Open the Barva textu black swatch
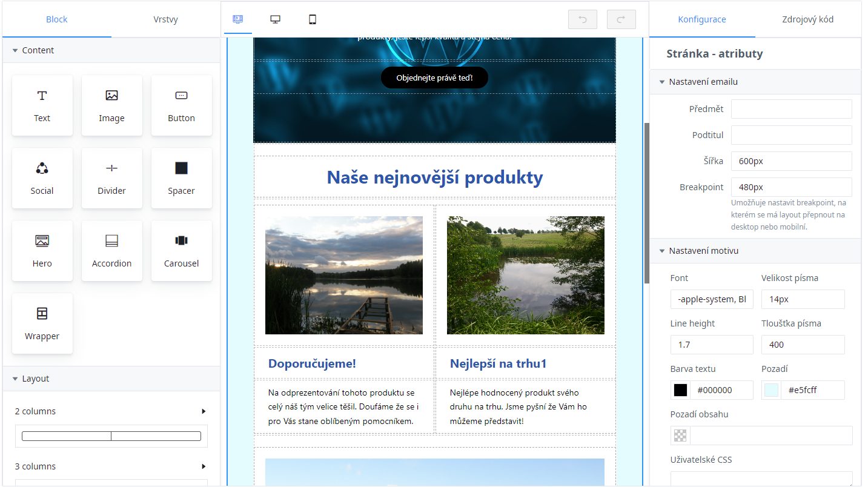Viewport: 868px width, 487px height. point(680,390)
